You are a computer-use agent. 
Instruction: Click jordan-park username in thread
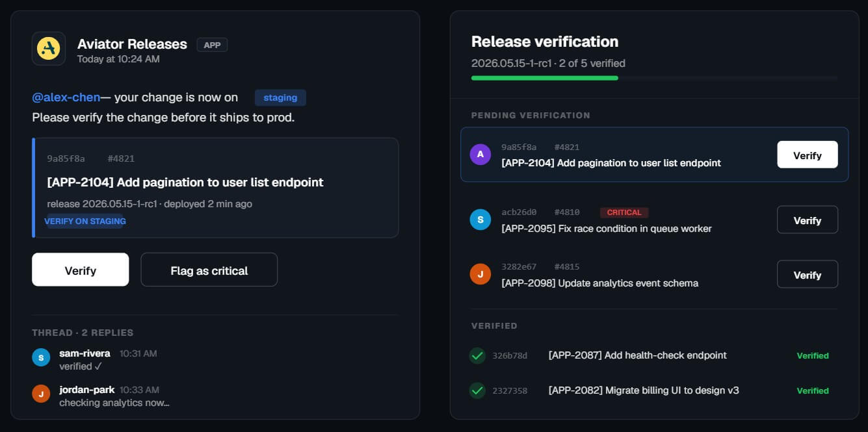click(x=86, y=390)
